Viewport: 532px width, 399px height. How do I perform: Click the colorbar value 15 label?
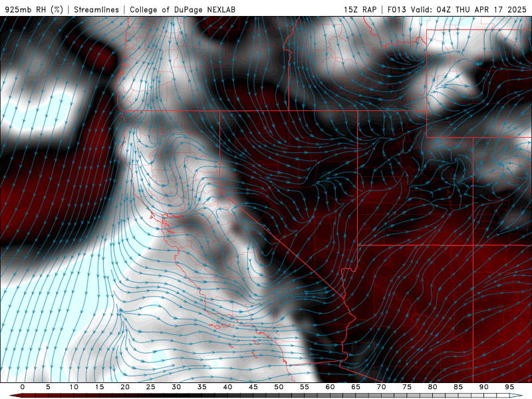(x=99, y=387)
